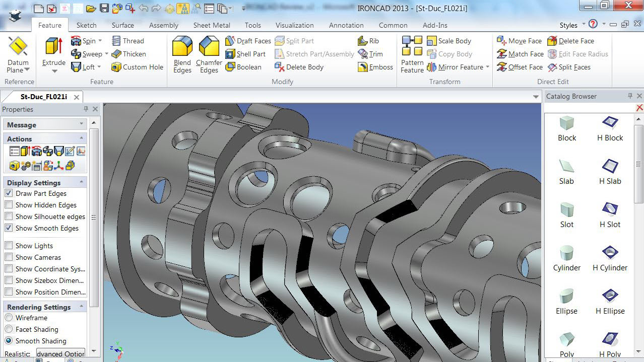Screen dimensions: 644x362
Task: Select the Cylinder shape from Catalog Browser
Action: 566,257
